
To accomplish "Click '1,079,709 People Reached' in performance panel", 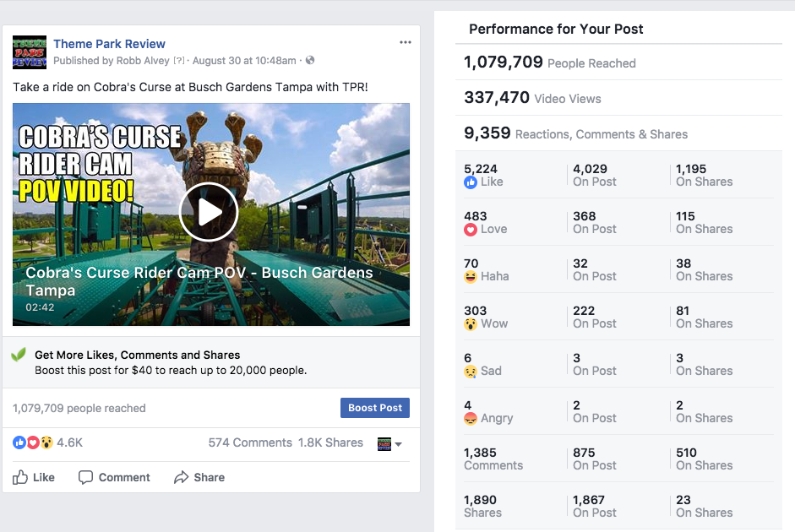I will [x=550, y=62].
